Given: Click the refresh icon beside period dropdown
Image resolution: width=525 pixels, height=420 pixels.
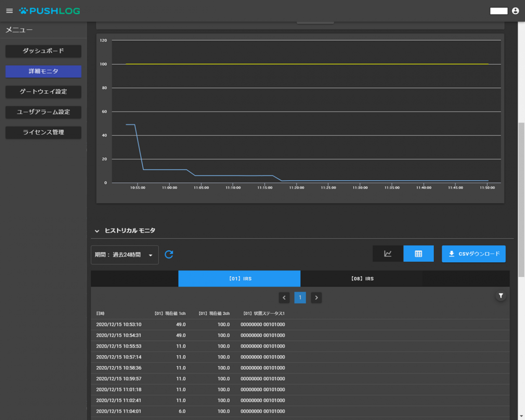Looking at the screenshot, I should (x=169, y=254).
